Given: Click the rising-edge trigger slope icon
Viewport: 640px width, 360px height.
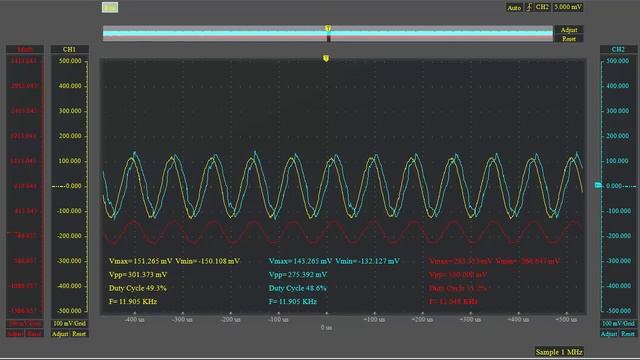Looking at the screenshot, I should (x=529, y=7).
